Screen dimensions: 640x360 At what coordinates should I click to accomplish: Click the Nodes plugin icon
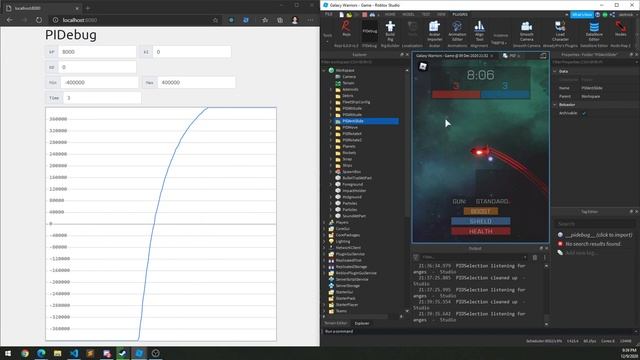tap(620, 29)
